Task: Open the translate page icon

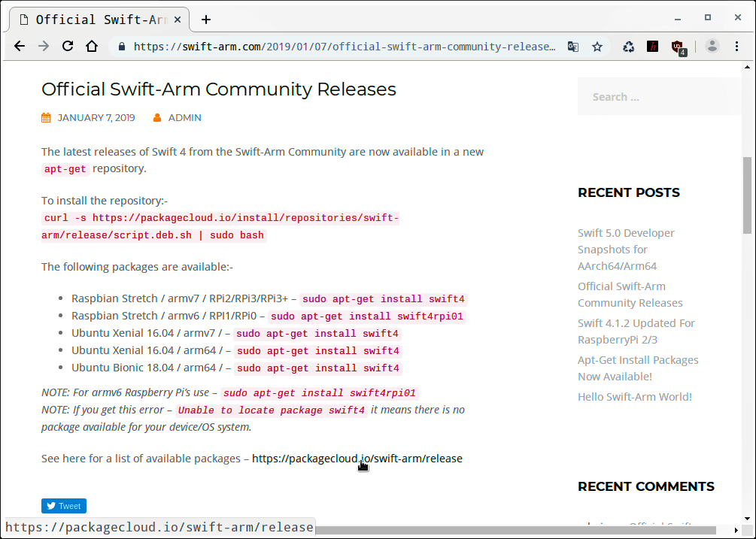Action: click(572, 47)
